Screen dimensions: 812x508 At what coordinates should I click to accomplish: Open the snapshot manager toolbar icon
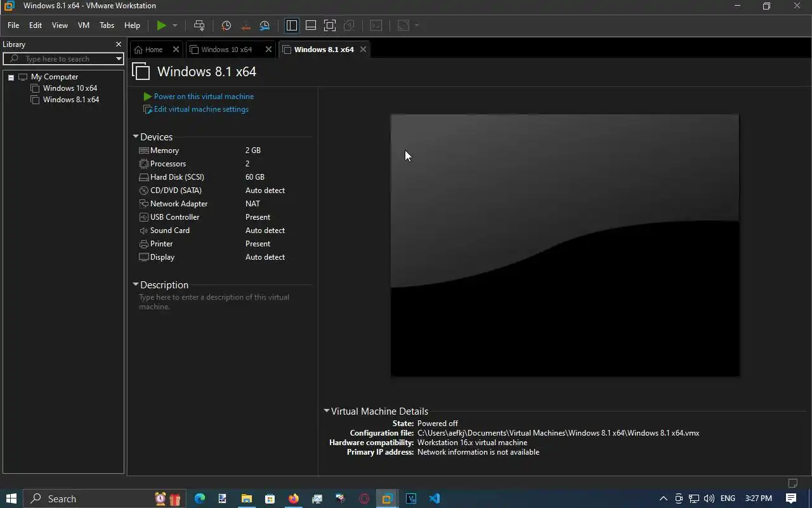pos(265,25)
